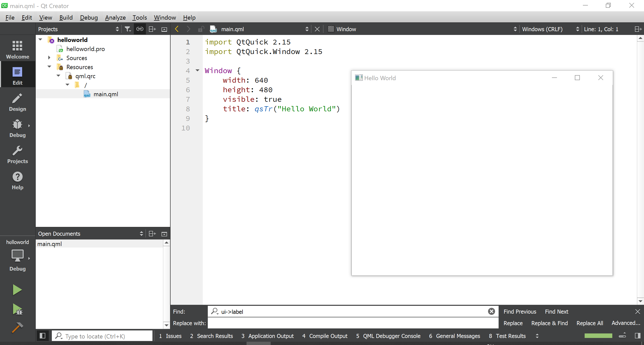
Task: Click the filter tree icon in Projects
Action: pyautogui.click(x=128, y=29)
